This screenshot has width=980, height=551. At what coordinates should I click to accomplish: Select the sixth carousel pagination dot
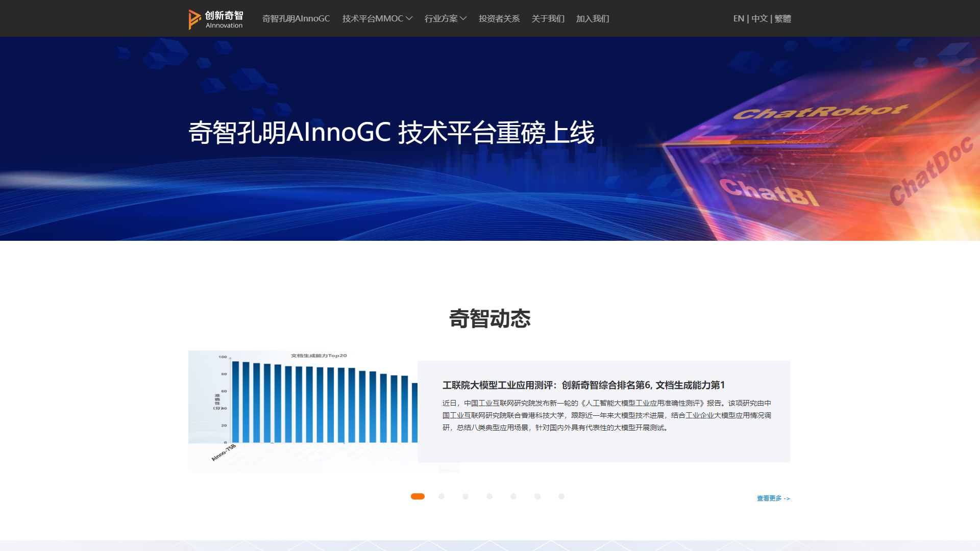[537, 495]
